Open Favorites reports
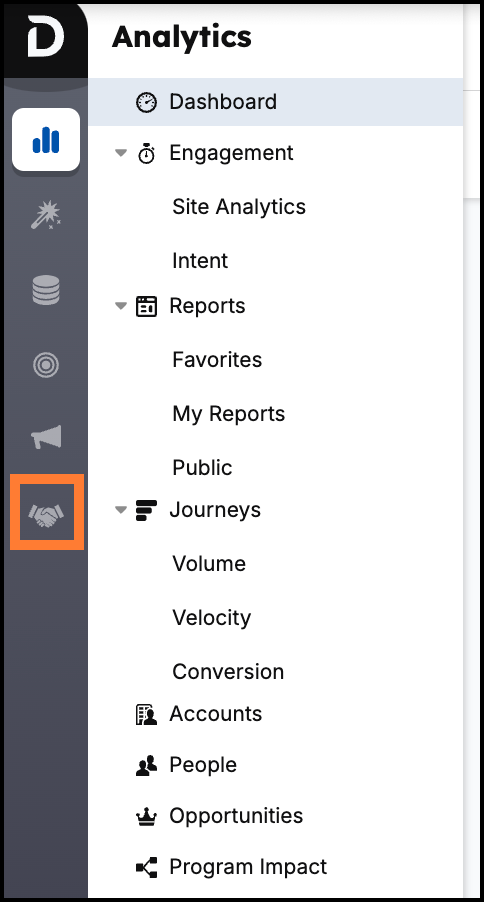484x902 pixels. (217, 360)
